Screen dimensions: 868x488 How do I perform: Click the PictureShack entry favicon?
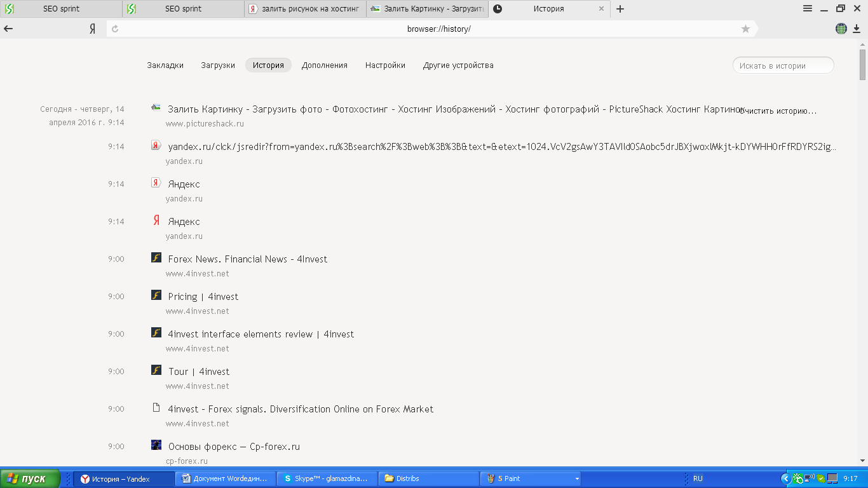click(x=156, y=108)
